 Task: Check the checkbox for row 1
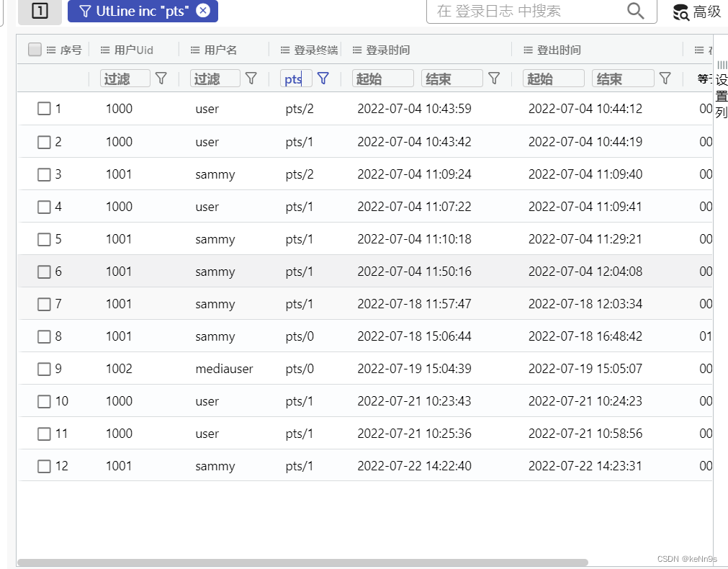tap(44, 109)
